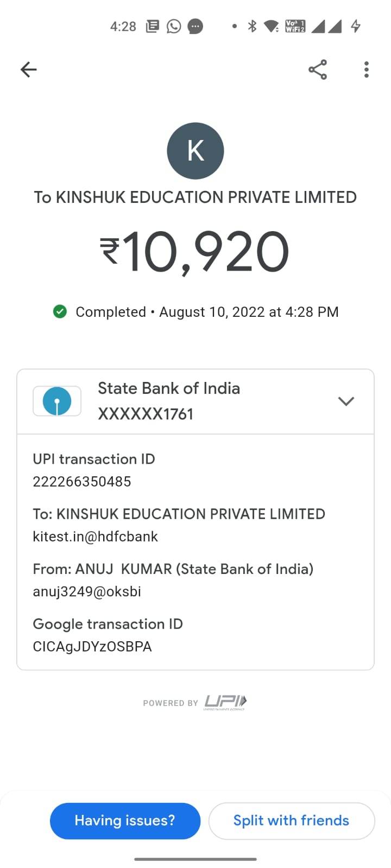Viewport: 391px width, 868px height.
Task: Tap the round K recipient avatar
Action: point(195,151)
